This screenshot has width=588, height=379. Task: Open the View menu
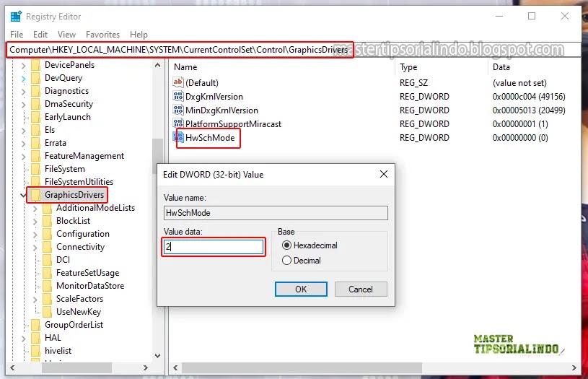(66, 35)
